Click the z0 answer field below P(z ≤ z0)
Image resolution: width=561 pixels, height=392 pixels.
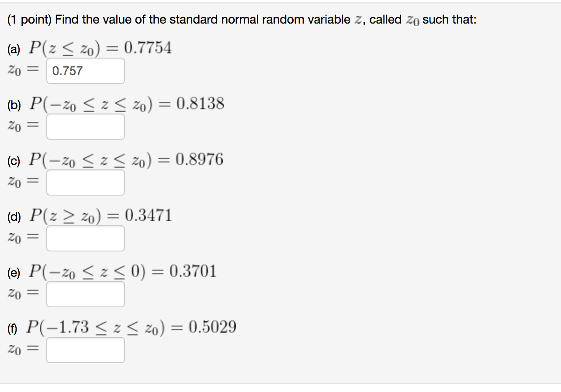pyautogui.click(x=85, y=71)
